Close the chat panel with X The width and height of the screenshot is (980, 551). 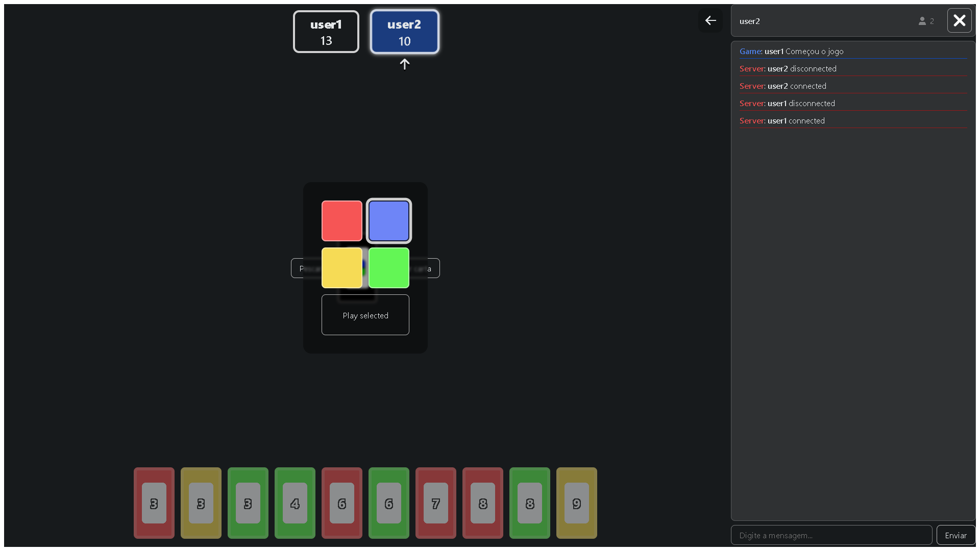[959, 20]
